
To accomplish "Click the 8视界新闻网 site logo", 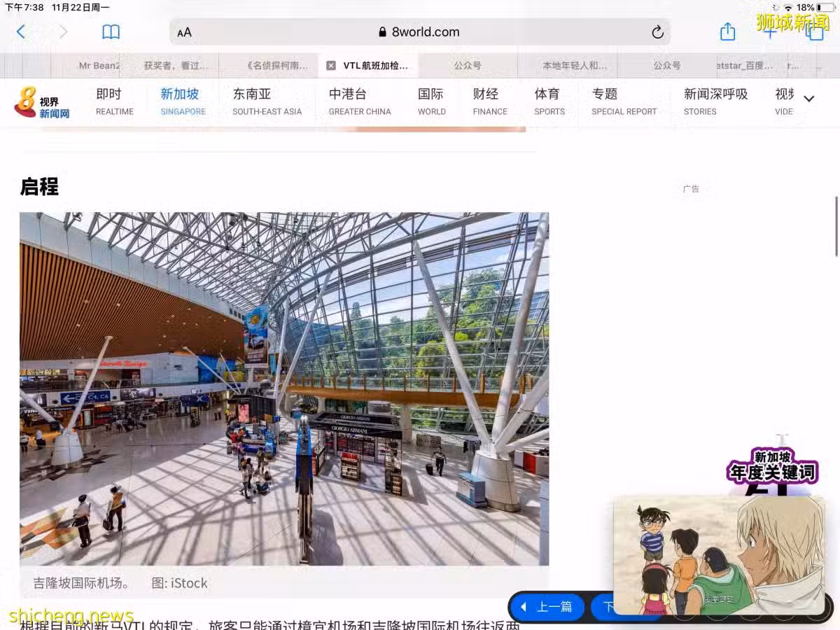I will [x=42, y=103].
